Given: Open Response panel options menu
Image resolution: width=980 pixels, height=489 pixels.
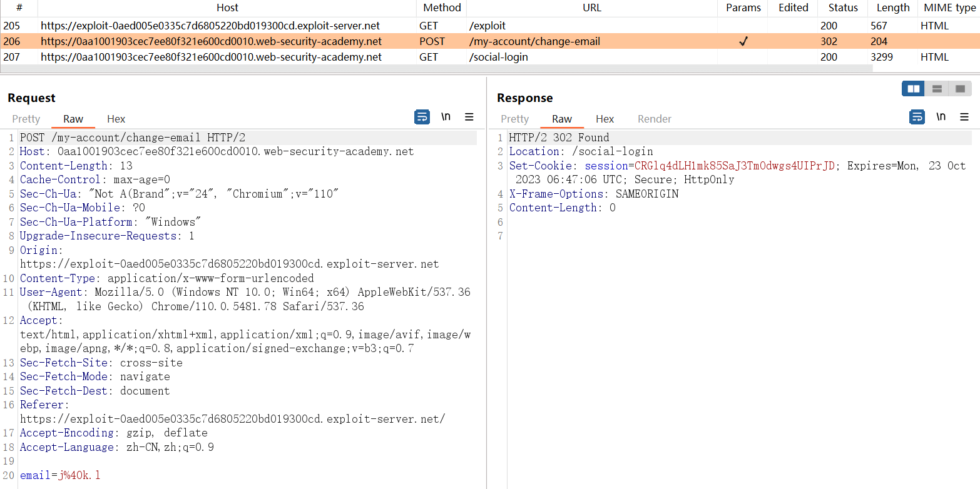Looking at the screenshot, I should [964, 117].
